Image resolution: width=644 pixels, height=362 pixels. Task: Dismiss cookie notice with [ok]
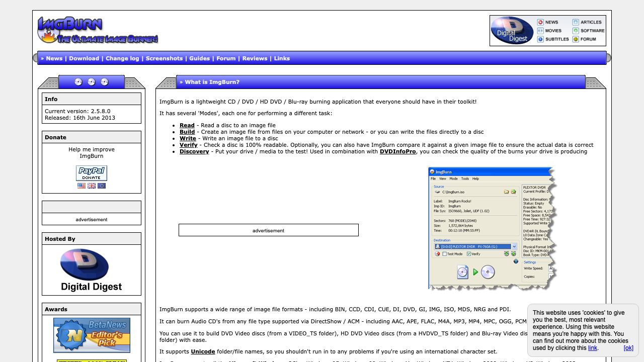tap(628, 348)
